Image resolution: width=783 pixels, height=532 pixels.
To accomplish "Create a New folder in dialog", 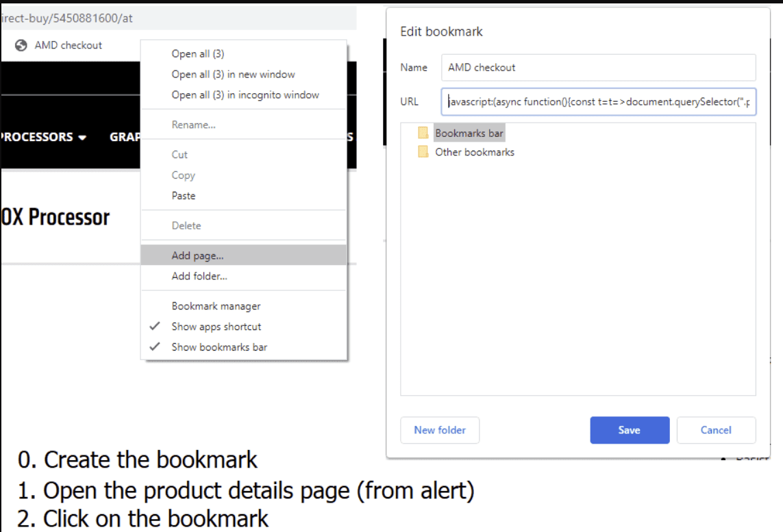I will [439, 430].
